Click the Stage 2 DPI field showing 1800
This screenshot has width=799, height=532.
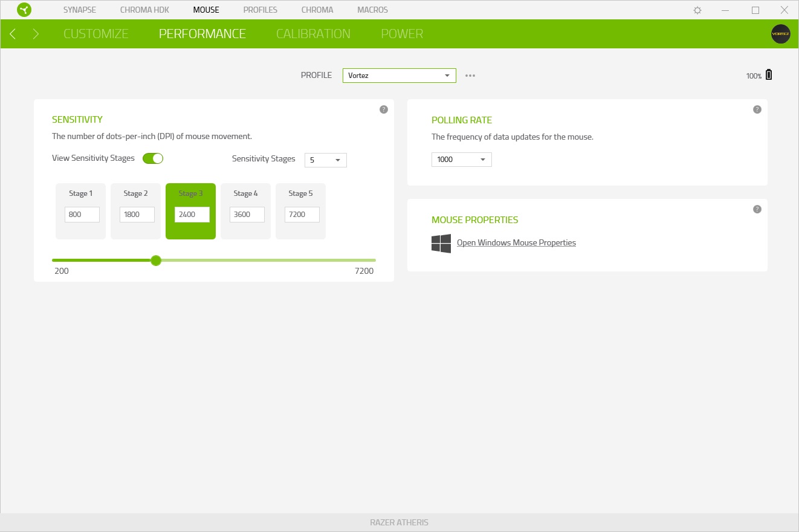point(137,215)
